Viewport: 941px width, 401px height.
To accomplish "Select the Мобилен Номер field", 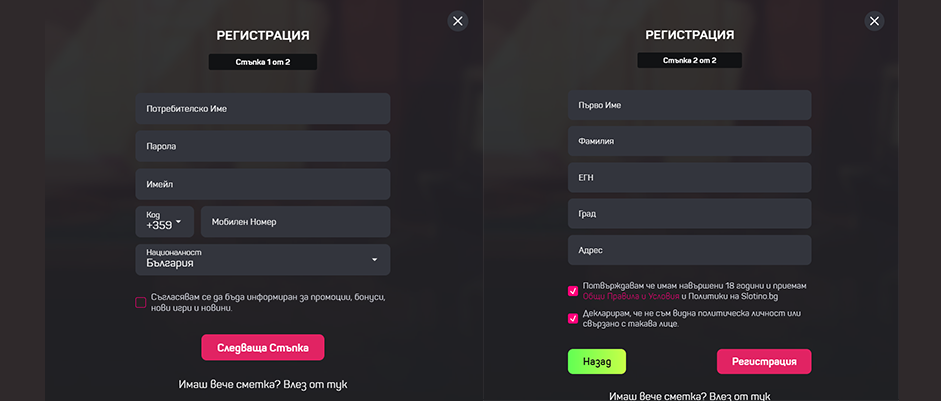I will click(x=295, y=222).
